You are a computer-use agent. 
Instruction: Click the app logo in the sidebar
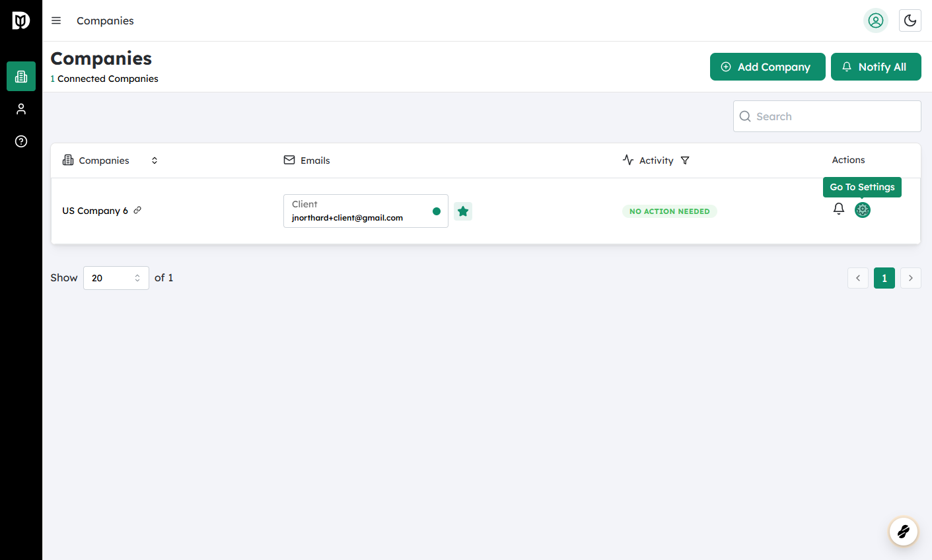21,21
